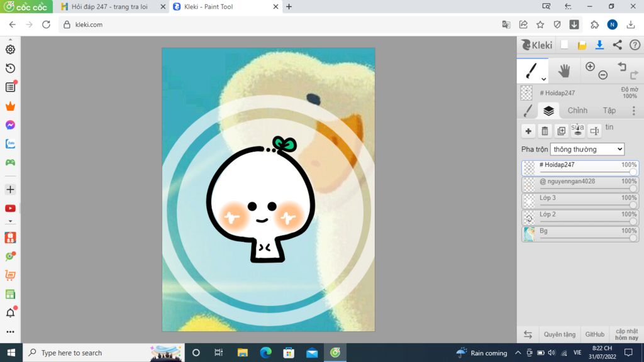Reload the kleki.com page

[x=47, y=25]
